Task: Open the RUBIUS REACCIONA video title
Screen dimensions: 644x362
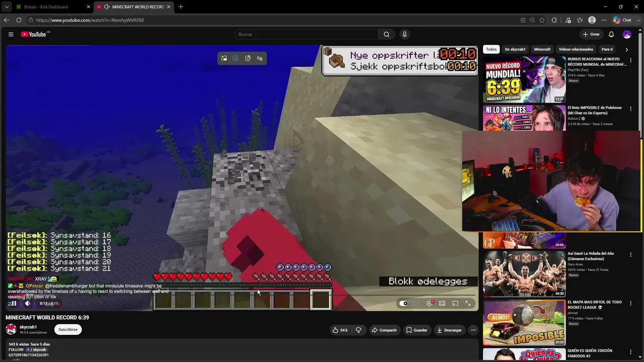Action: pyautogui.click(x=597, y=61)
